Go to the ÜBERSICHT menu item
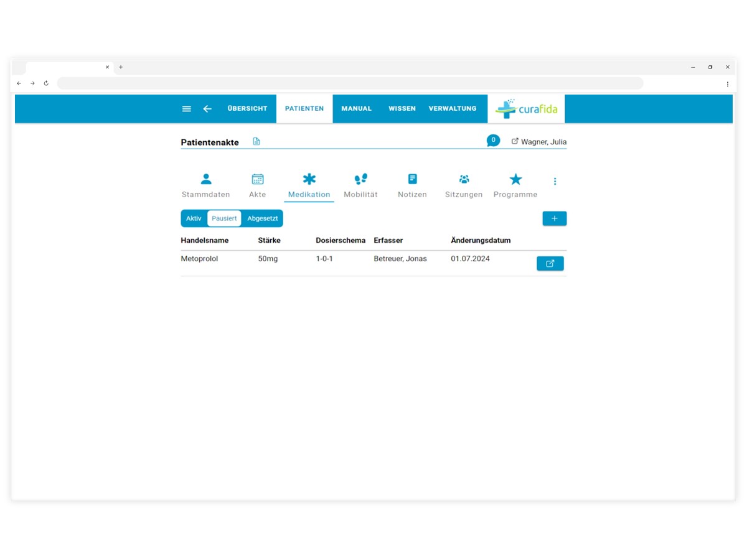The width and height of the screenshot is (747, 560). pos(247,109)
